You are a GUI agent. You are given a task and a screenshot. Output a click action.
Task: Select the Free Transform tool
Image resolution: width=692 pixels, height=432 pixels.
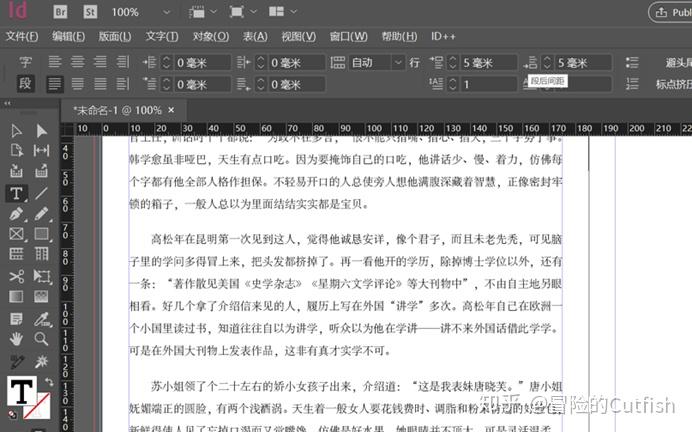tap(41, 277)
